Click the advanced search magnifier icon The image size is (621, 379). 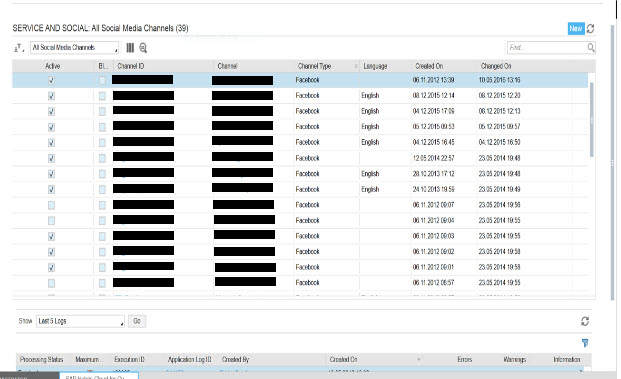[x=143, y=48]
